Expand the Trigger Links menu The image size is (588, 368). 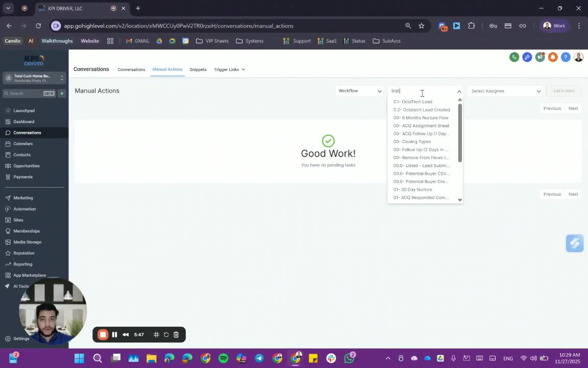[x=230, y=70]
